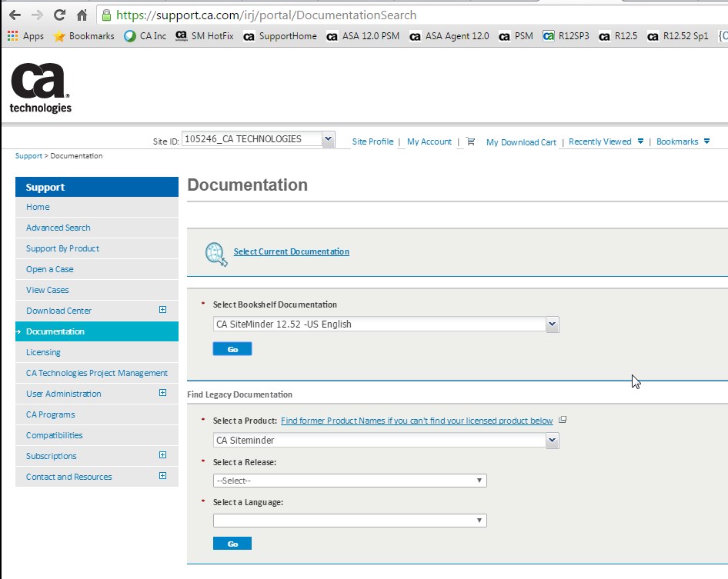Open Compatibilities from the Support menu
This screenshot has height=579, width=728.
coord(56,434)
